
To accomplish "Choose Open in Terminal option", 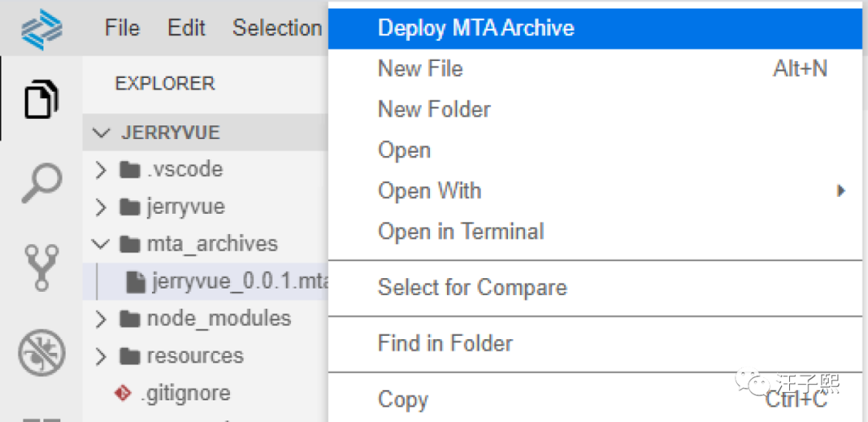I will tap(461, 231).
